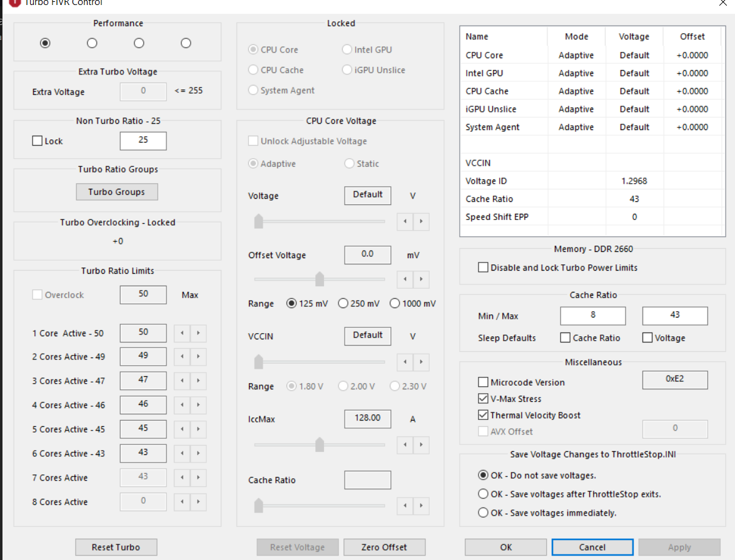Nudge the Cache Ratio slider left arrow

coord(405,506)
